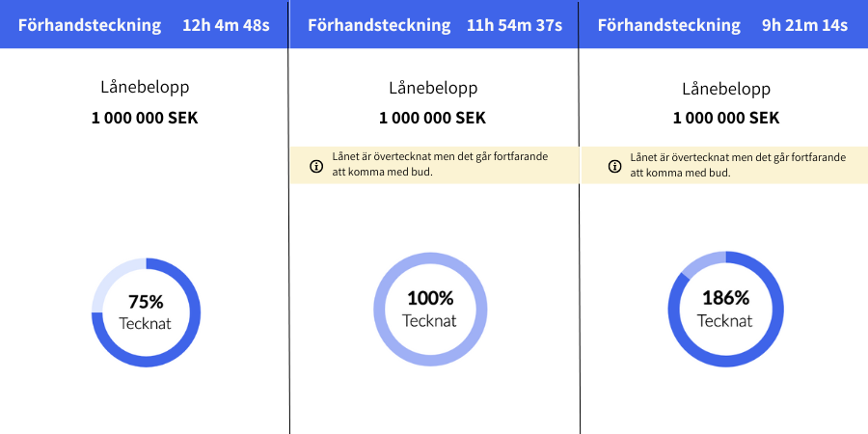The width and height of the screenshot is (868, 434).
Task: Click the Lånebelopp label in the 75% panel
Action: [145, 88]
